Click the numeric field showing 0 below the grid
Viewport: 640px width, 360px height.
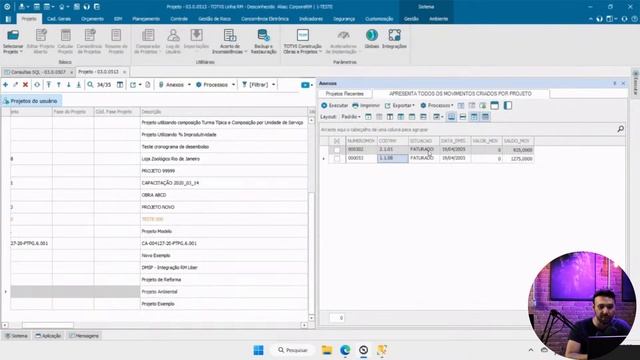[337, 318]
